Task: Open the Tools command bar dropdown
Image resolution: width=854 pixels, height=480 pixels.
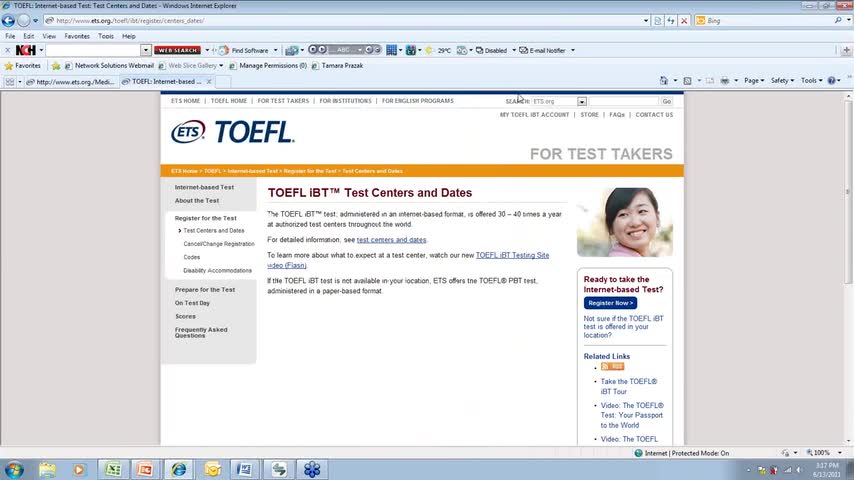Action: (x=812, y=81)
